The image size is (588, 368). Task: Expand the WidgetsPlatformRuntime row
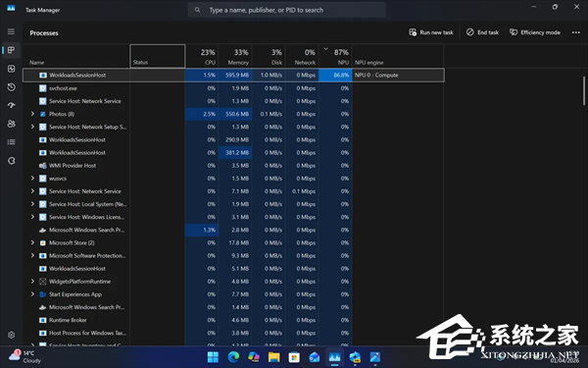32,282
